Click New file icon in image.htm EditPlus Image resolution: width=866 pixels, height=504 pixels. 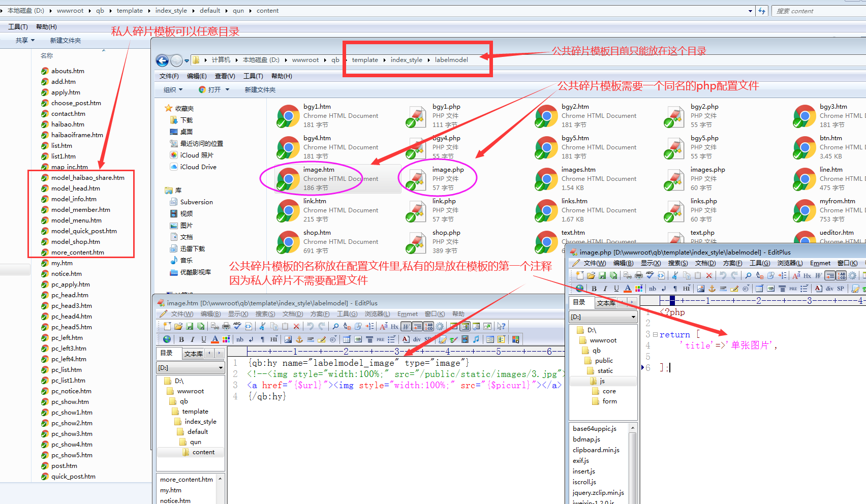[167, 326]
